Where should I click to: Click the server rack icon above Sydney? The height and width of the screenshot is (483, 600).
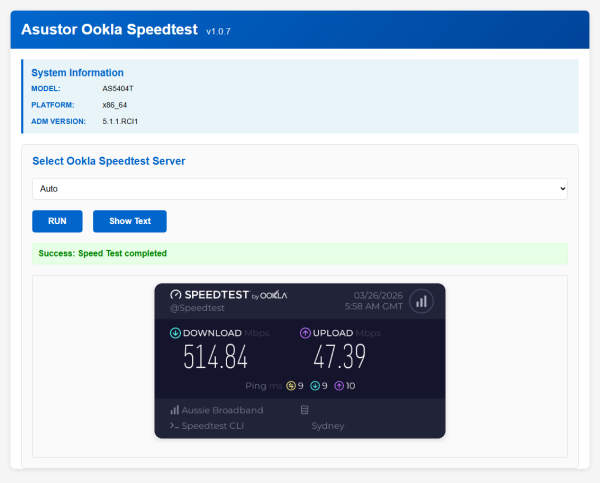click(x=305, y=410)
